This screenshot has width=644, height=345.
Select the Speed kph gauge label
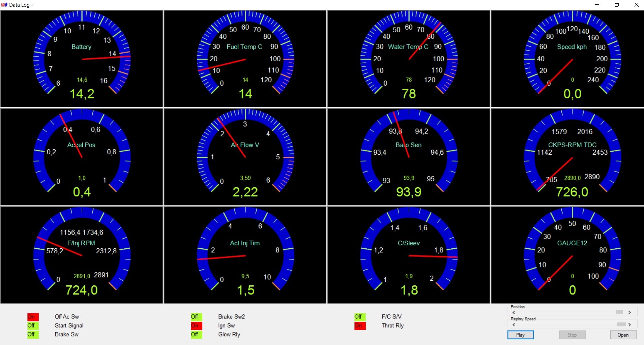coord(572,47)
